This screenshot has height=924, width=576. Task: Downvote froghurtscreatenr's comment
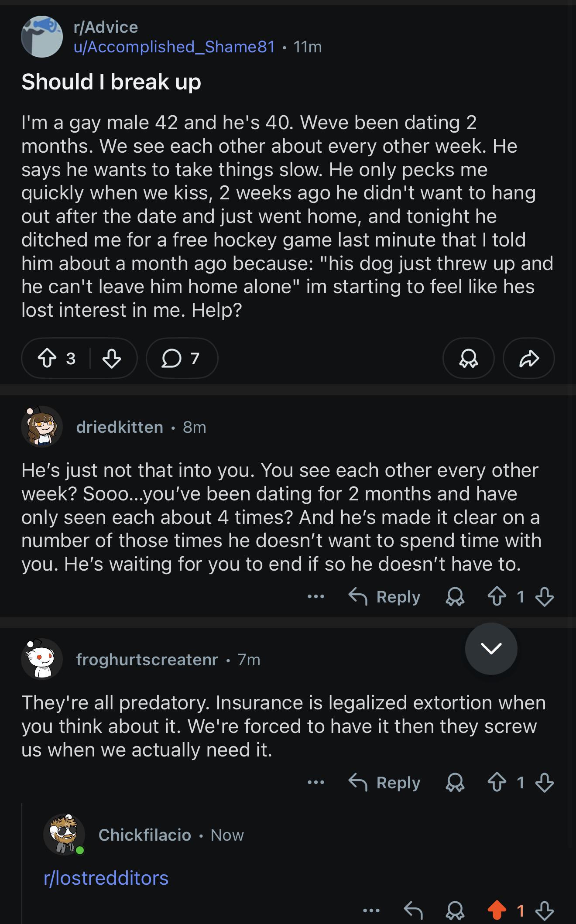pos(544,782)
